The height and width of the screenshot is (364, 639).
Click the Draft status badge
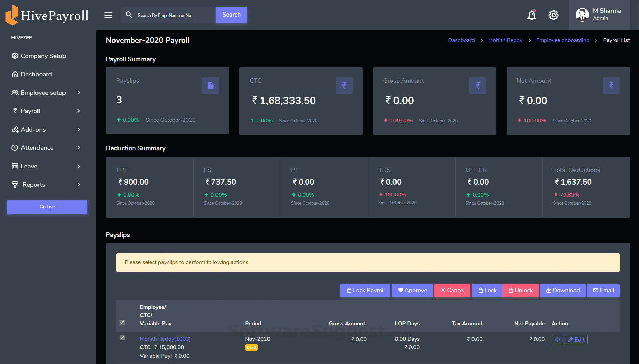point(251,347)
